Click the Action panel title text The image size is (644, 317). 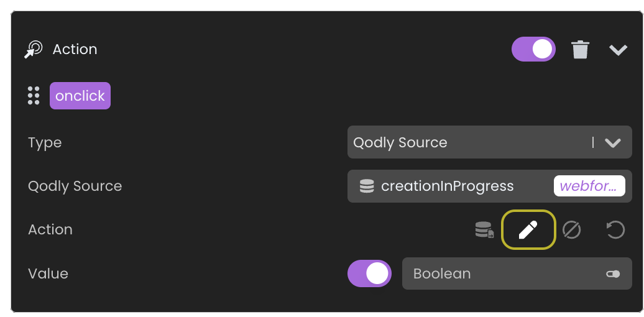(75, 50)
